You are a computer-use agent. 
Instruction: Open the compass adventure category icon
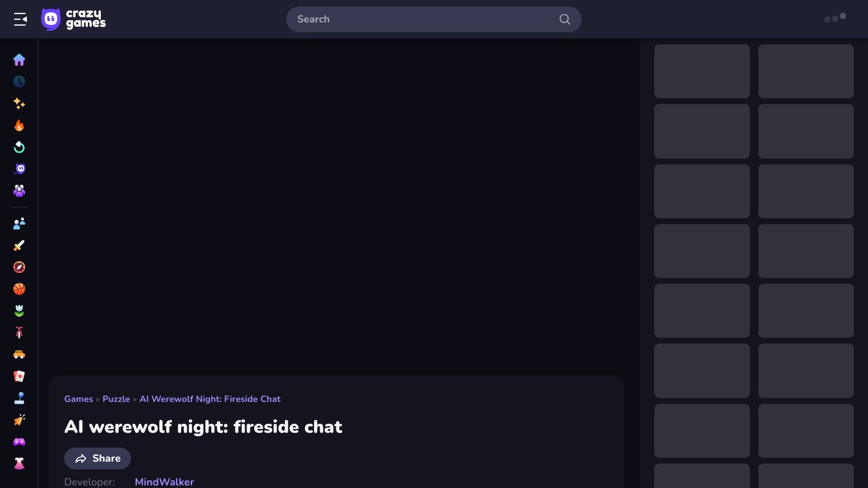click(19, 267)
